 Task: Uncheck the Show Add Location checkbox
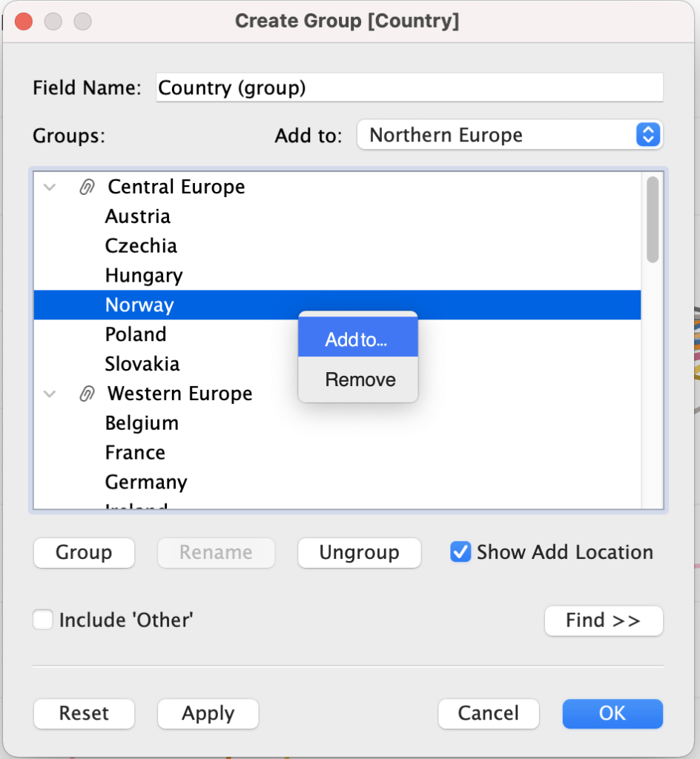pos(460,552)
